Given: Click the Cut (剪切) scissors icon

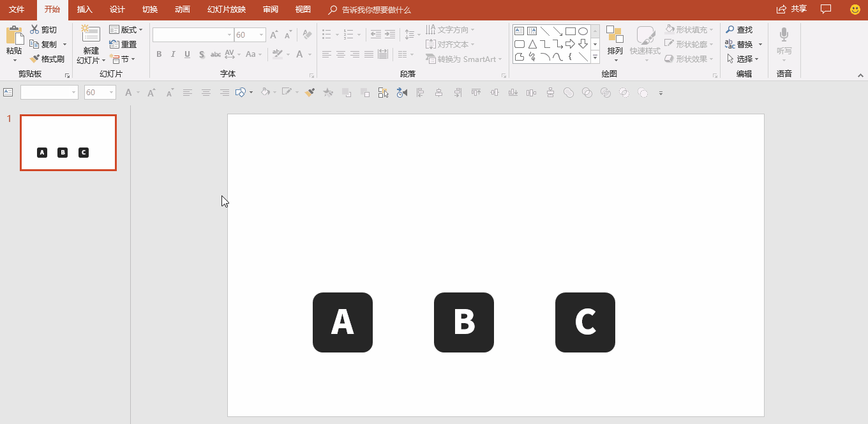Looking at the screenshot, I should pos(34,30).
